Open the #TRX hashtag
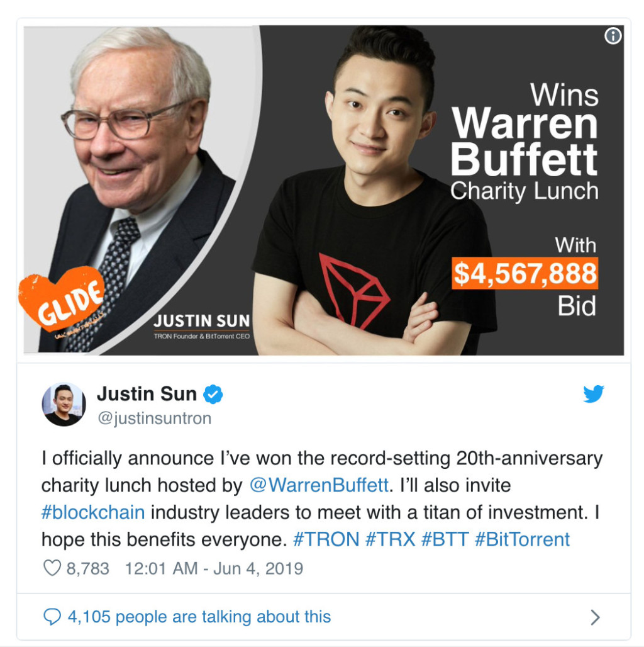The height and width of the screenshot is (647, 644). click(x=390, y=539)
